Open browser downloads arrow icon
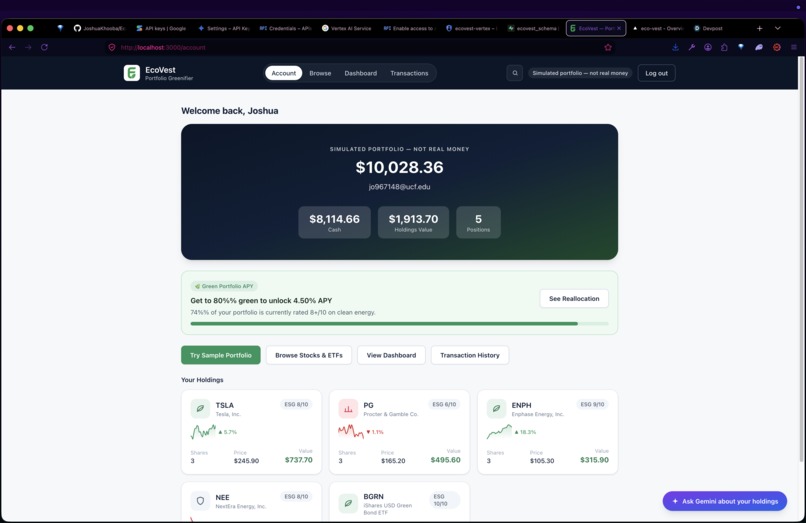This screenshot has width=806, height=523. pyautogui.click(x=675, y=47)
